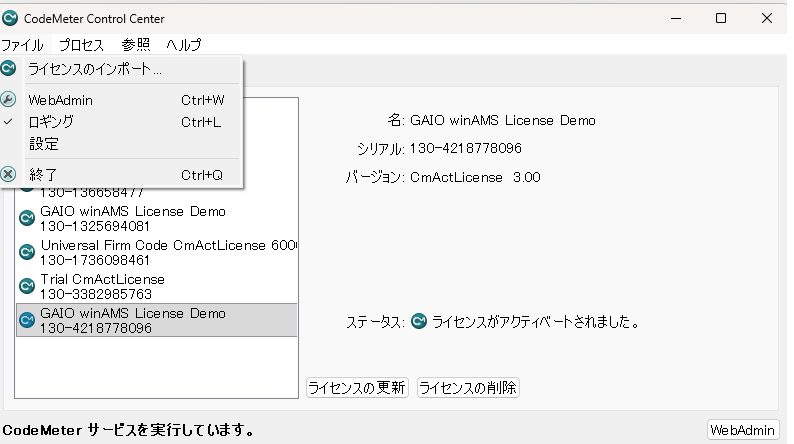Click the X icon beside 終了
Viewport: 794px width, 444px height.
tap(9, 174)
